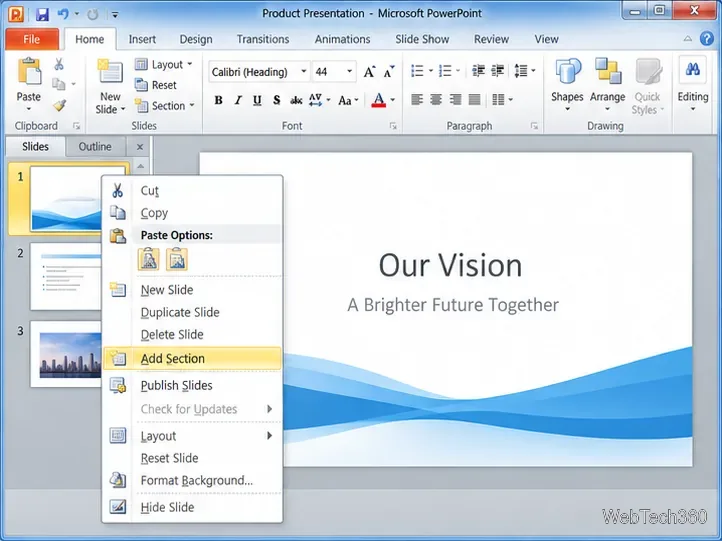Increase font size with the large A icon
722x541 pixels.
(x=369, y=72)
